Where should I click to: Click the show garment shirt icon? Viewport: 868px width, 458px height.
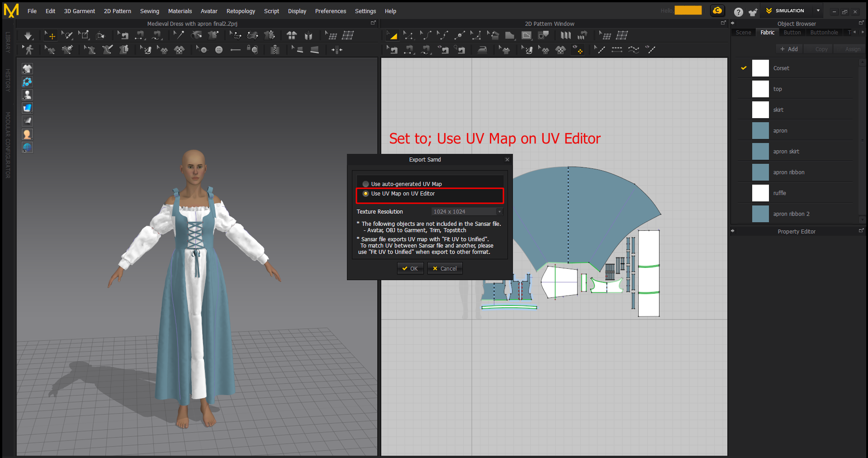[27, 69]
